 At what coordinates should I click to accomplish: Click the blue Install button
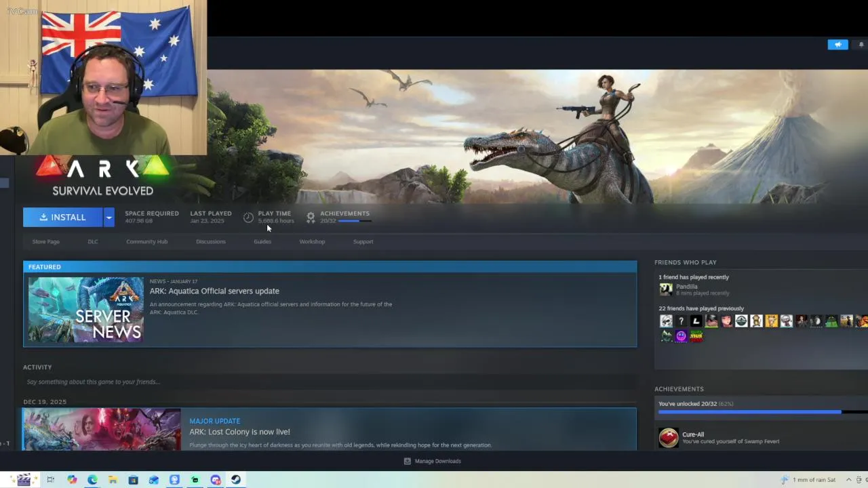[x=62, y=217]
